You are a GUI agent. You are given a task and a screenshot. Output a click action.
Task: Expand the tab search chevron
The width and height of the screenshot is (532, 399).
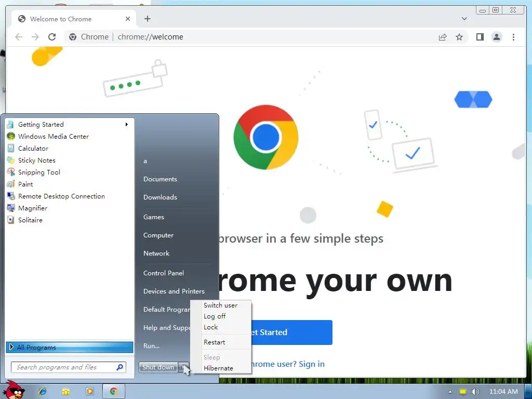click(464, 19)
